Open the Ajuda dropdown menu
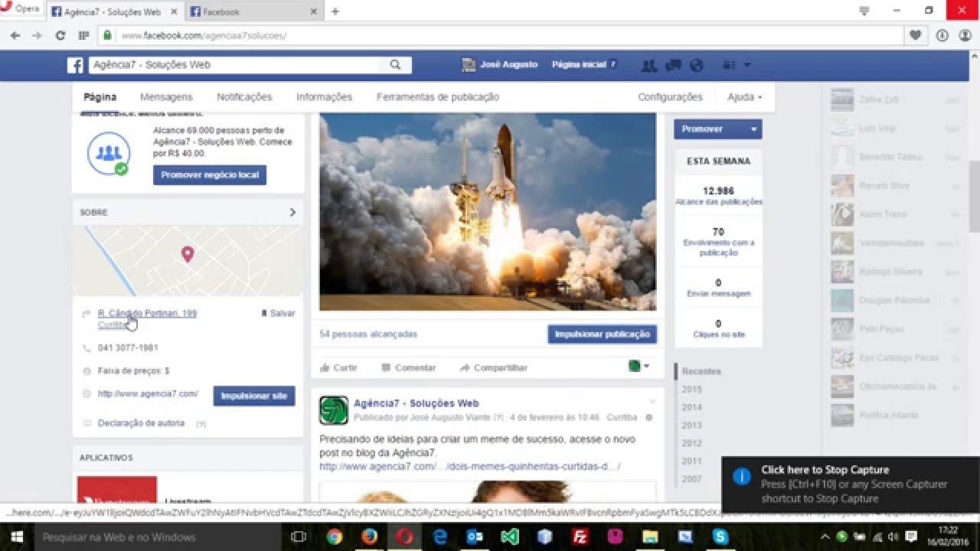The image size is (980, 551). point(744,97)
